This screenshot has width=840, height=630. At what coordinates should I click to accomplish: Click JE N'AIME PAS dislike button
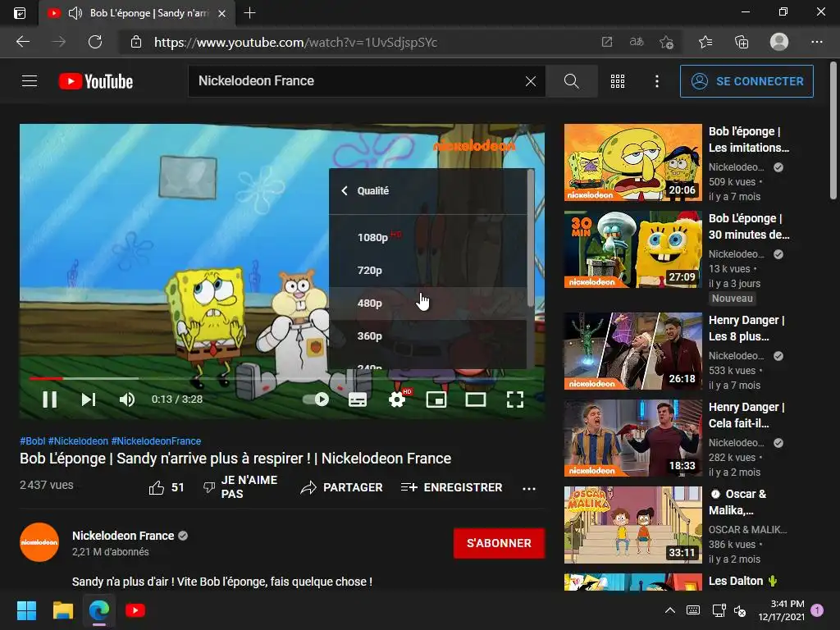point(240,487)
